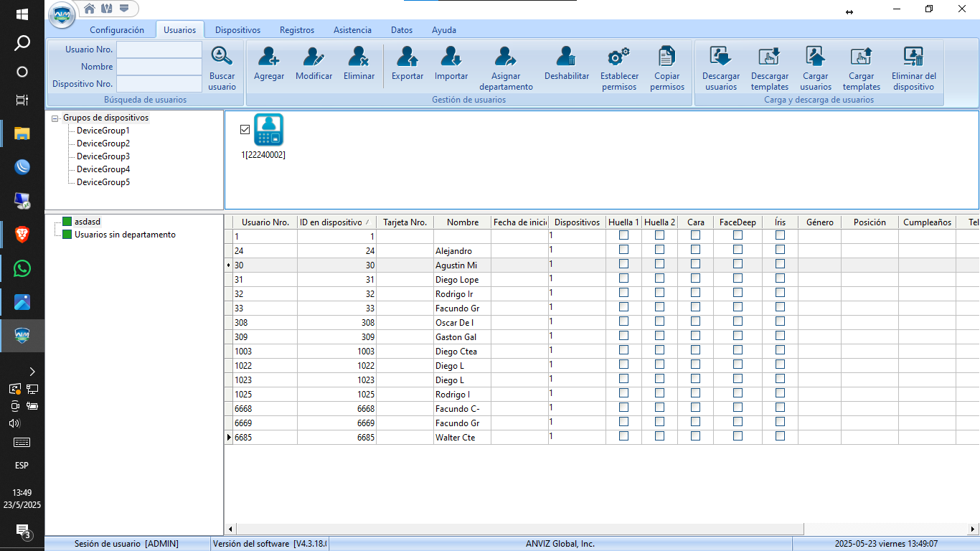The height and width of the screenshot is (551, 980).
Task: Click the Eliminar user icon
Action: [x=359, y=57]
